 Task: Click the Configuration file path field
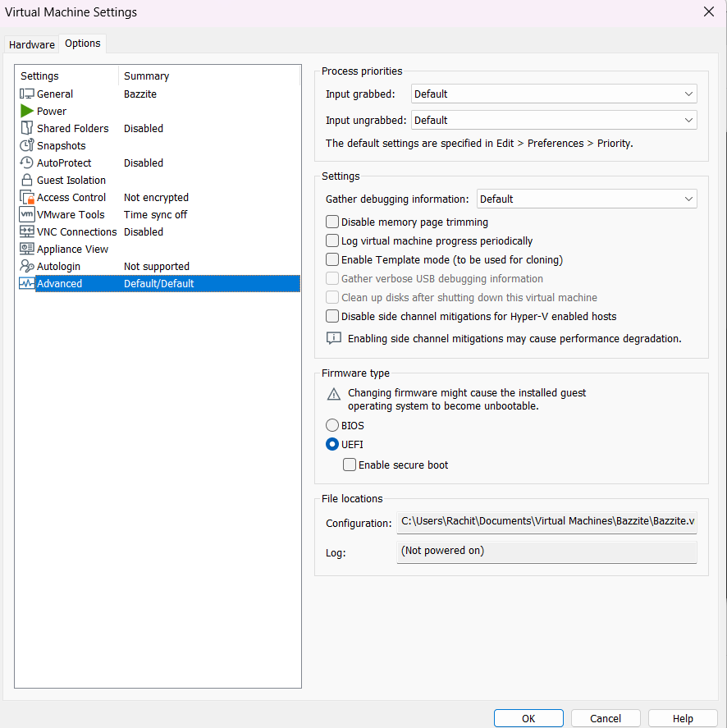[x=546, y=522]
